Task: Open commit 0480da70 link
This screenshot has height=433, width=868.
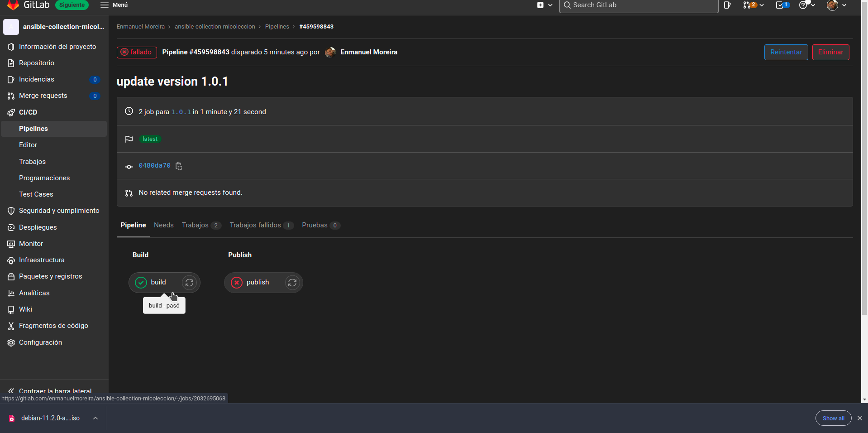Action: [x=155, y=166]
